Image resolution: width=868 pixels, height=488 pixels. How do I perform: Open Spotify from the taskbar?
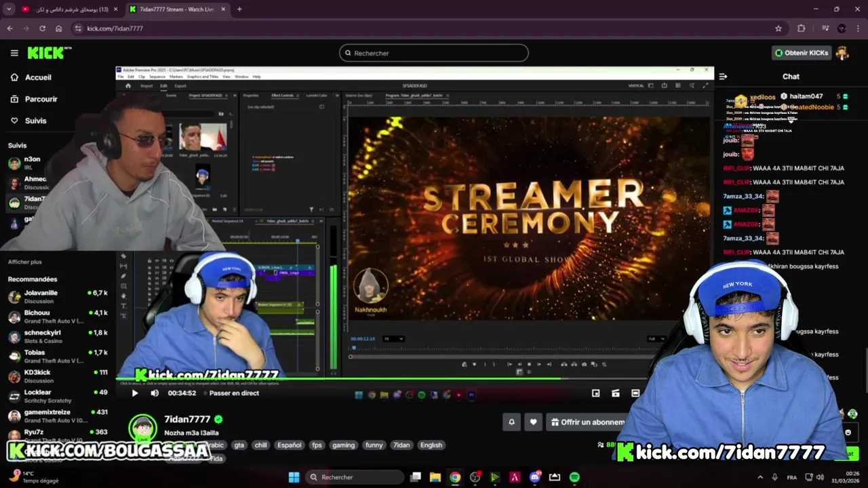[x=574, y=477]
